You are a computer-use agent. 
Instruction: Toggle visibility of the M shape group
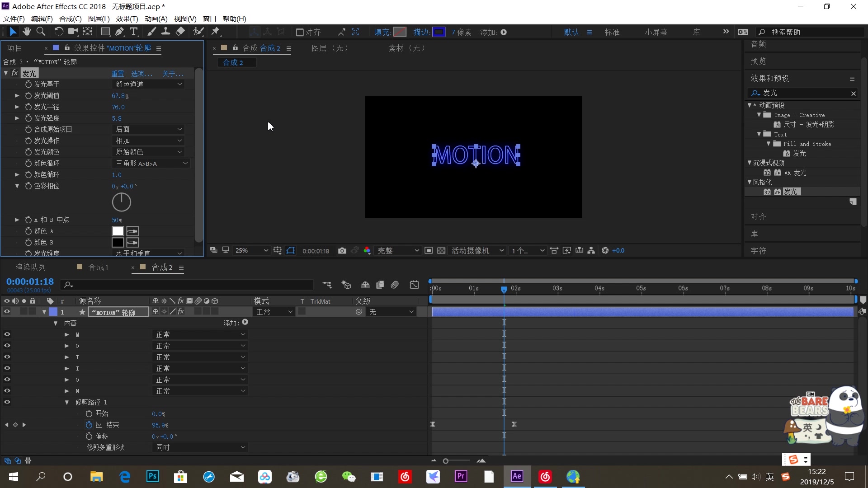point(7,334)
